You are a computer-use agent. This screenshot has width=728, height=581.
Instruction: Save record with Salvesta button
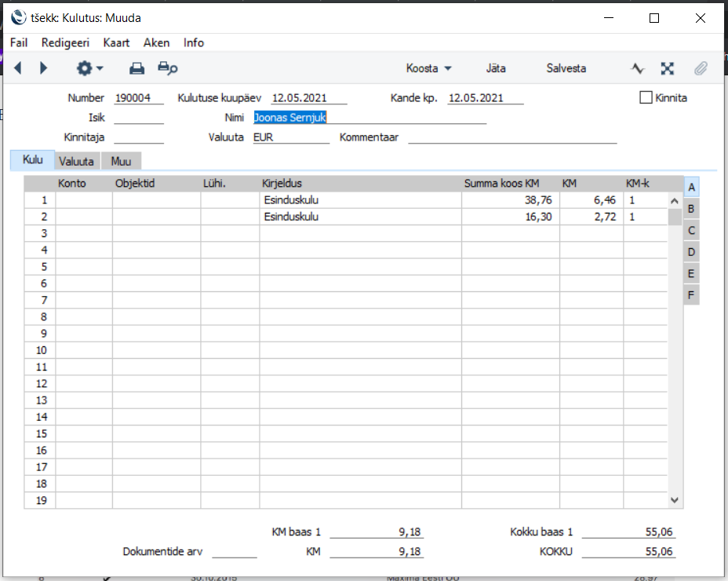[566, 68]
